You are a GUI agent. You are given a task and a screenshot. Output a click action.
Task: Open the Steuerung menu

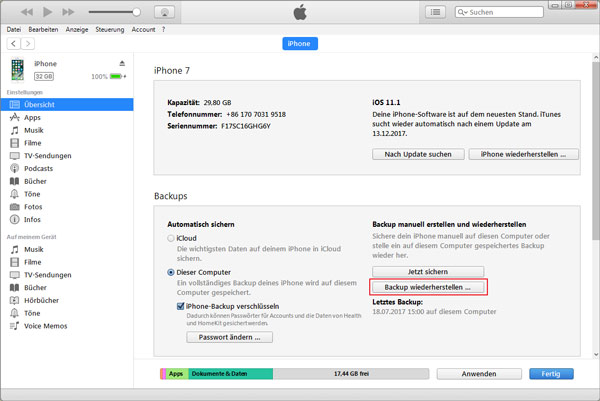click(x=110, y=29)
